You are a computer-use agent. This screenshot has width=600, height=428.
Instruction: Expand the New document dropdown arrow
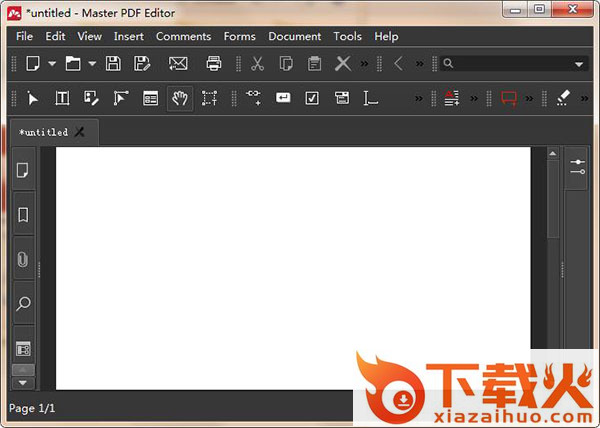pyautogui.click(x=52, y=63)
